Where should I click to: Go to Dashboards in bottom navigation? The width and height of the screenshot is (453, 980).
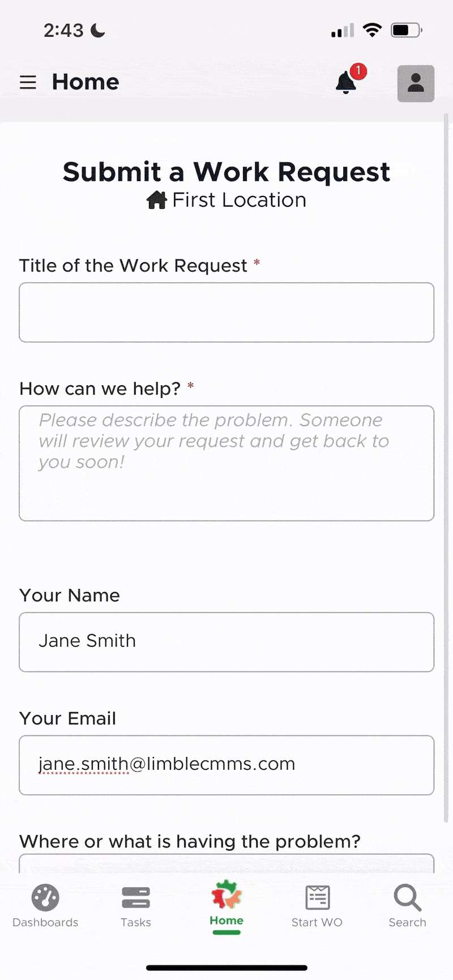45,905
